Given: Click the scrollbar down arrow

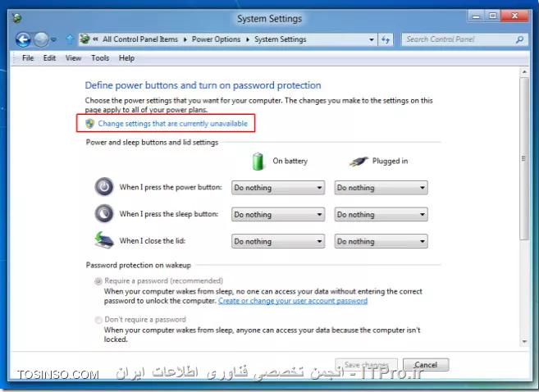Looking at the screenshot, I should click(x=524, y=341).
